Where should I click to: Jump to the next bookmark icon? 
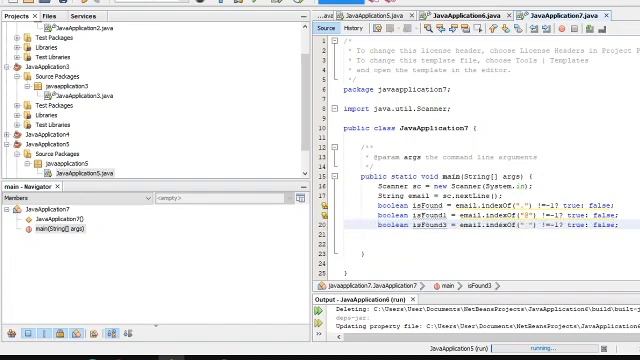505,28
